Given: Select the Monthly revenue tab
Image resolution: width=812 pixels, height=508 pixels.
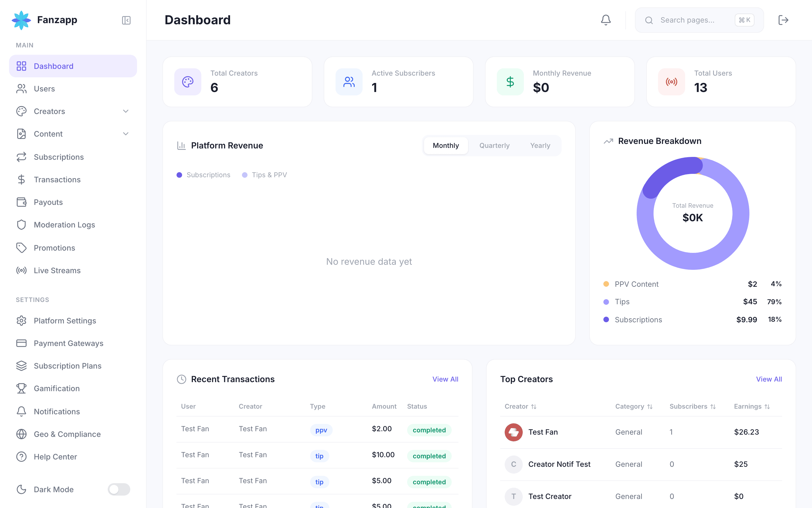Looking at the screenshot, I should pyautogui.click(x=445, y=145).
